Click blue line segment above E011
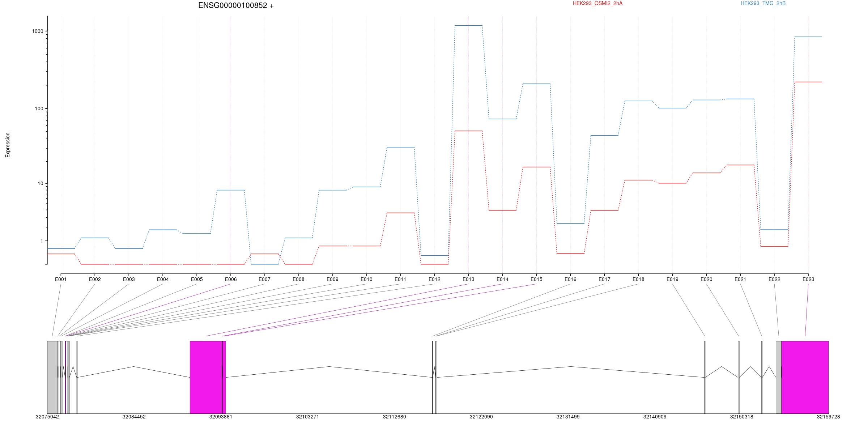This screenshot has height=434, width=868. pos(400,147)
